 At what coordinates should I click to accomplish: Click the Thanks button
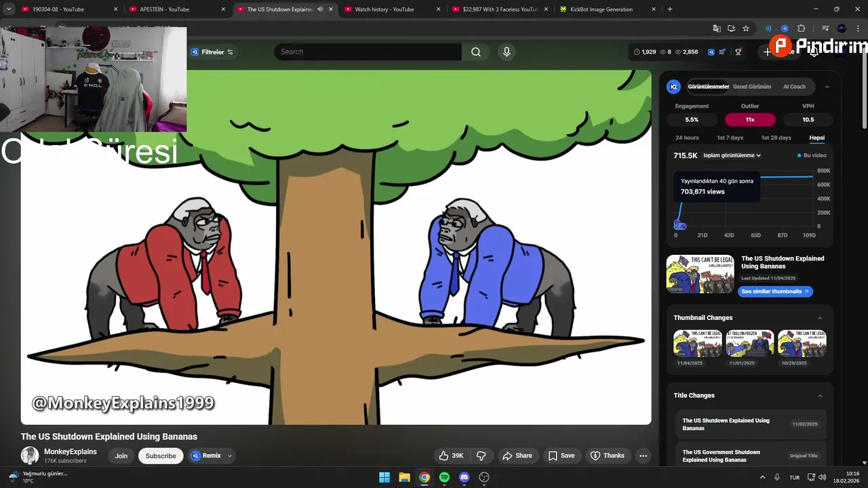tap(608, 455)
